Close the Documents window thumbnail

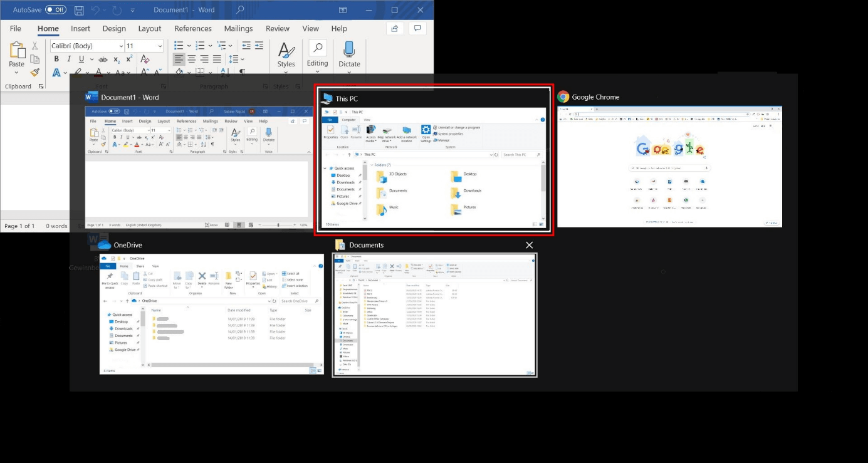530,245
